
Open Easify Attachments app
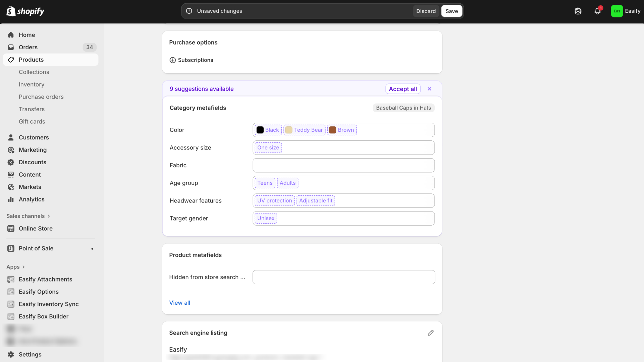(x=45, y=280)
